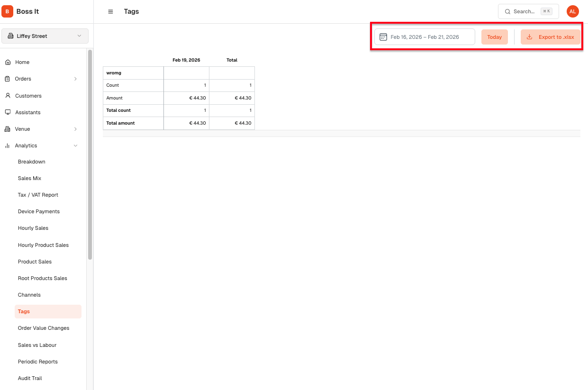Click the Boss It logo icon
This screenshot has height=390, width=588.
coord(7,11)
